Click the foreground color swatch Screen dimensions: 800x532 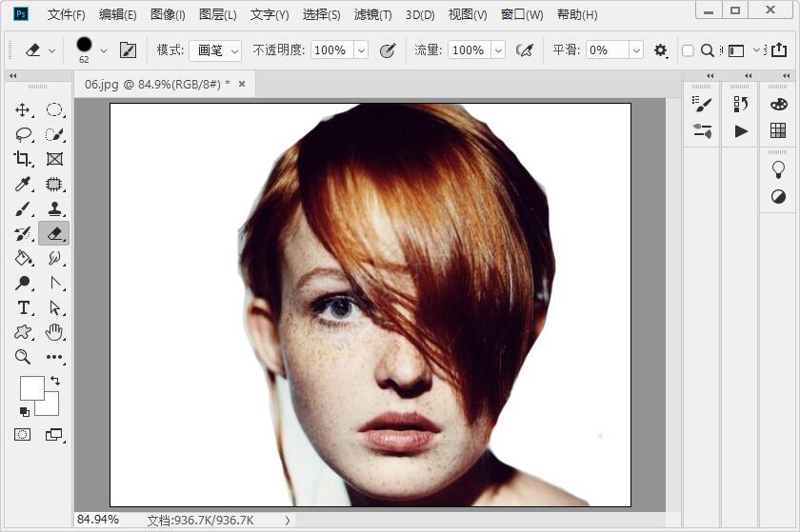click(x=31, y=387)
